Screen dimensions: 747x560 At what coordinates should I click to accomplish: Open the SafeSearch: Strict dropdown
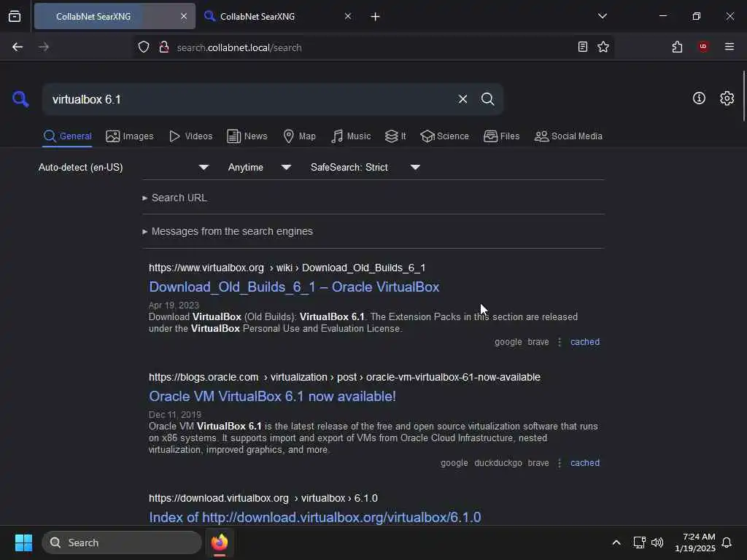(365, 167)
